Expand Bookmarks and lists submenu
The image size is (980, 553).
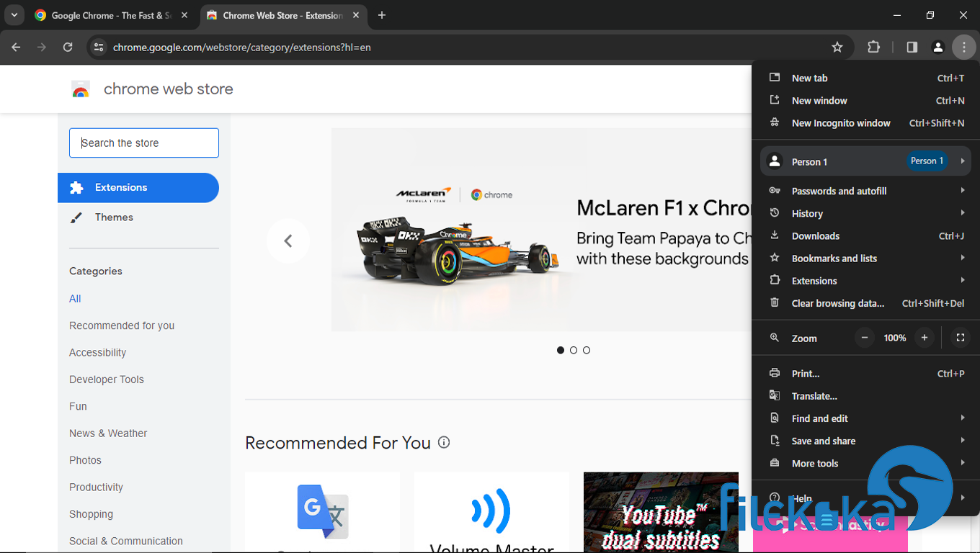click(865, 258)
